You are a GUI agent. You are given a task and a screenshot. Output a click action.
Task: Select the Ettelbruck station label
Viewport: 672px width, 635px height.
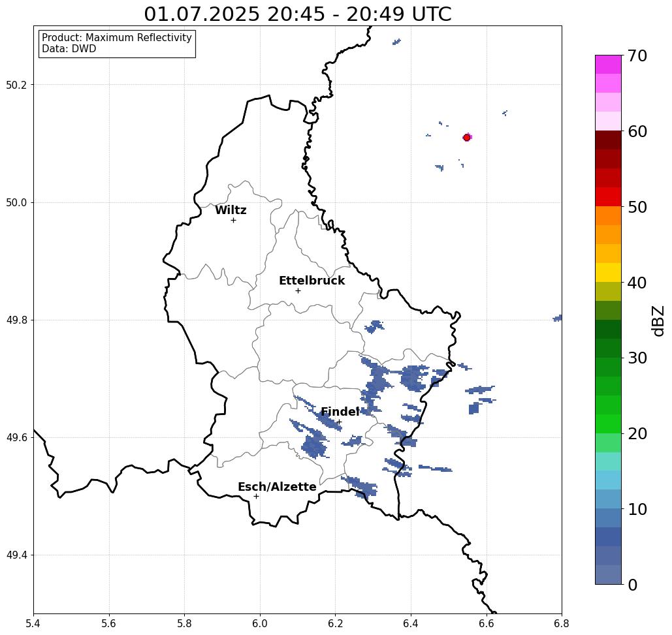312,281
